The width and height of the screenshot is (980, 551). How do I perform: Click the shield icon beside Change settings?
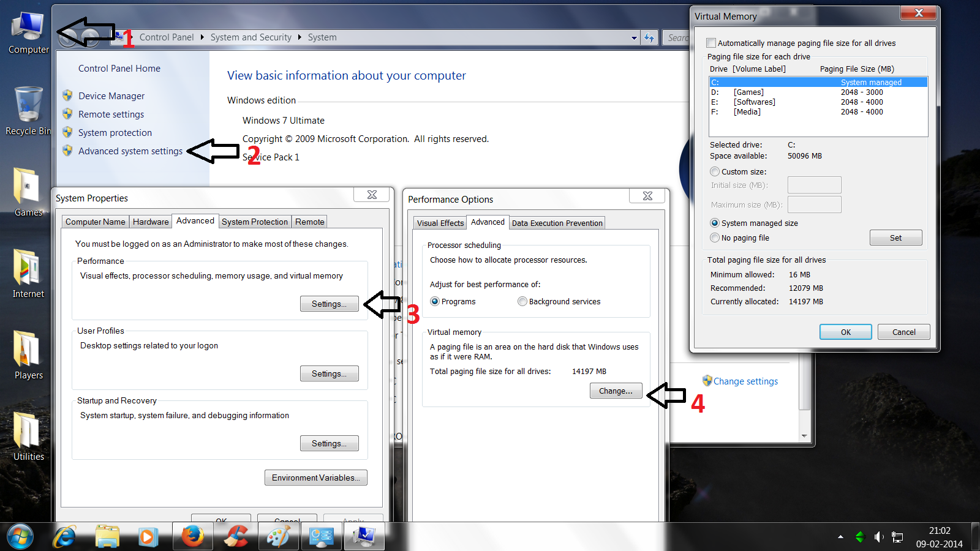tap(707, 381)
